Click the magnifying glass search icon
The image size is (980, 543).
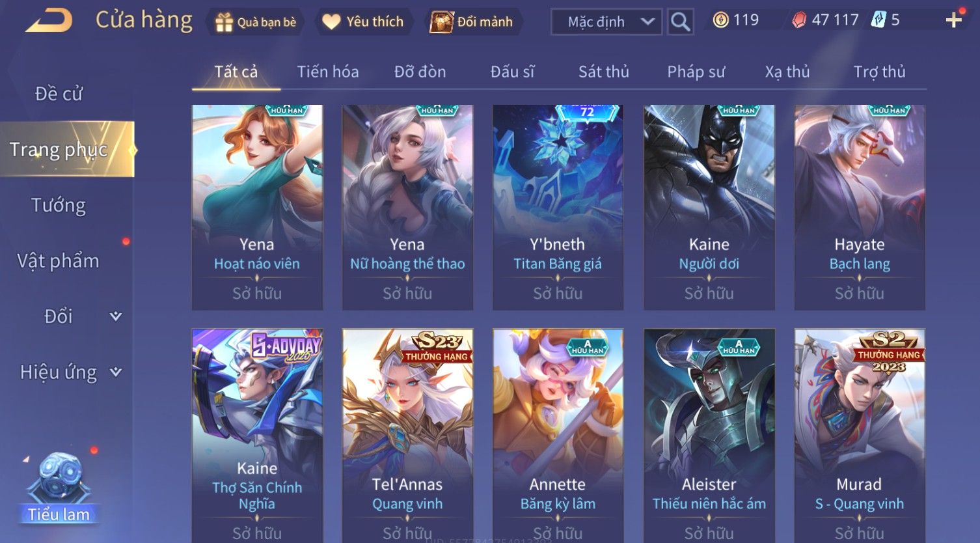click(680, 22)
